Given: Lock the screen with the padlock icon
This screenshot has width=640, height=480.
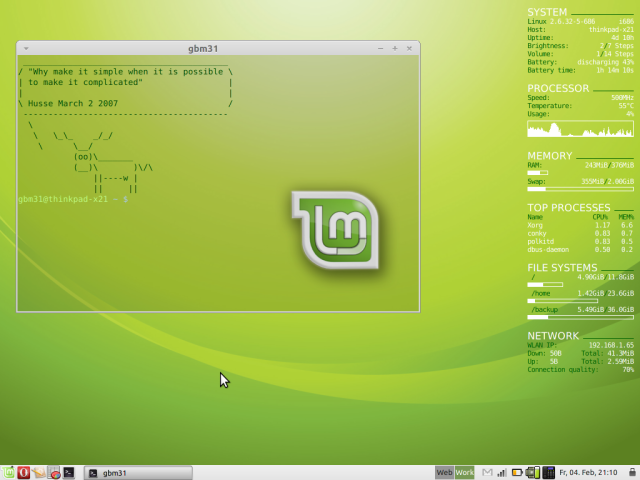Looking at the screenshot, I should [632, 473].
